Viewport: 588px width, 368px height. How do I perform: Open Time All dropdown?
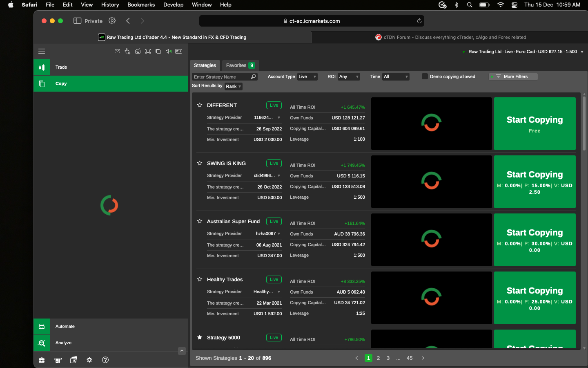(x=396, y=76)
